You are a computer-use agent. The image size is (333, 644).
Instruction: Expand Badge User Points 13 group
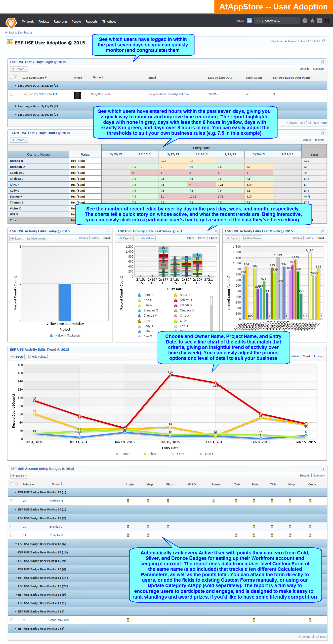16,586
